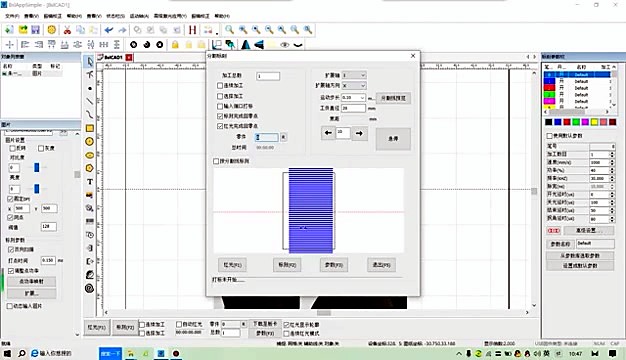Toggle 选择加工 checkbox in the dialog
The height and width of the screenshot is (360, 626).
220,96
